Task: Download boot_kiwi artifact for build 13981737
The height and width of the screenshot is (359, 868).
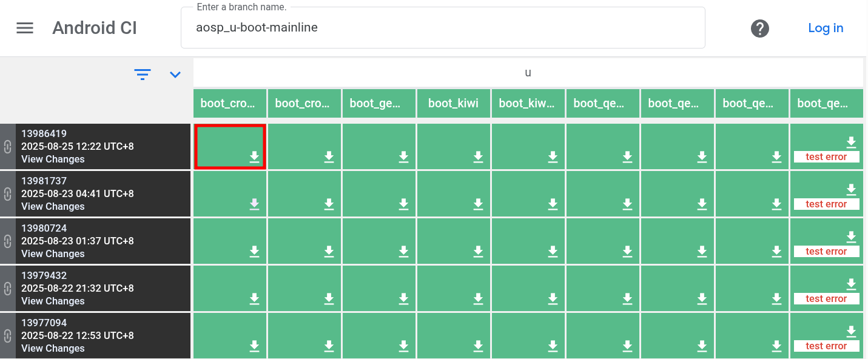Action: pyautogui.click(x=478, y=204)
